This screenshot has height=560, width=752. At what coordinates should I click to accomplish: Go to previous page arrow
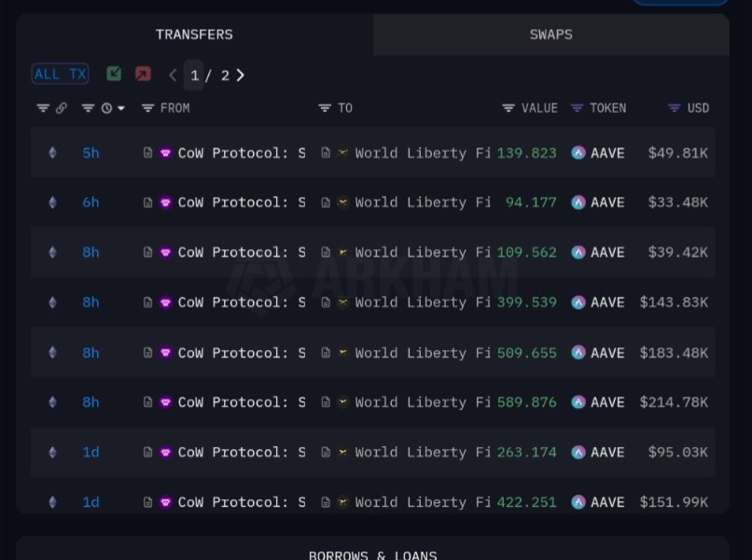coord(173,75)
